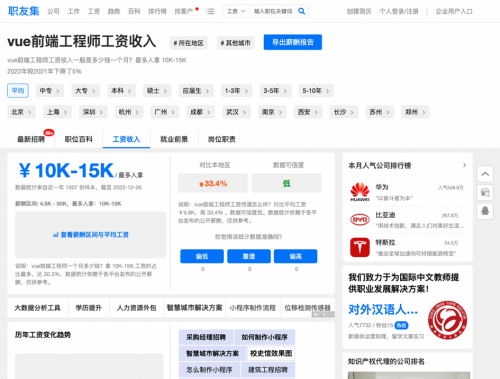Filter by 北京 city
The width and height of the screenshot is (500, 379).
(x=21, y=112)
